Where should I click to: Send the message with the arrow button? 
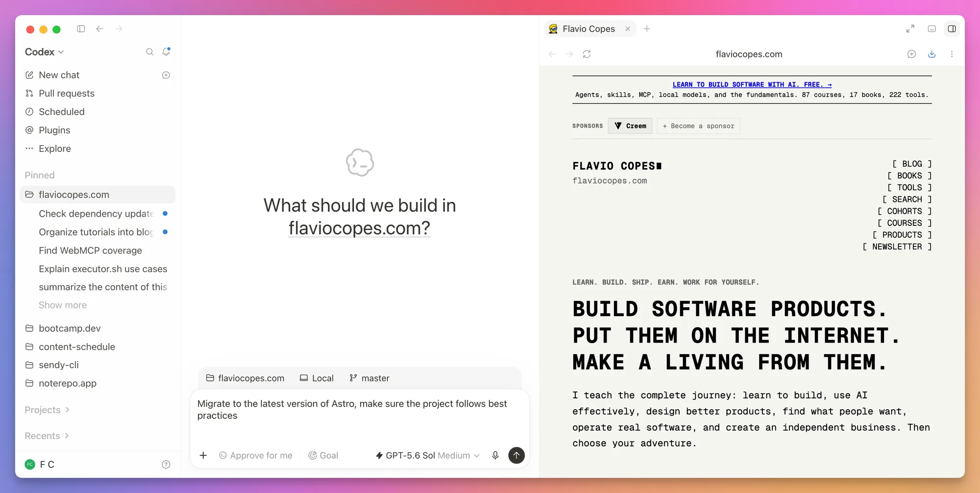516,455
